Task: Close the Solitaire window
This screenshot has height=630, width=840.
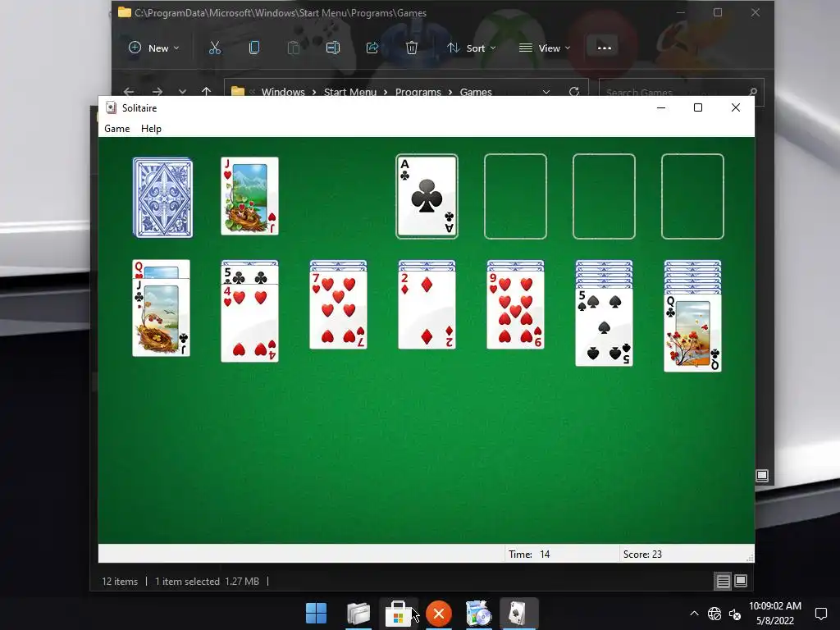Action: click(736, 107)
